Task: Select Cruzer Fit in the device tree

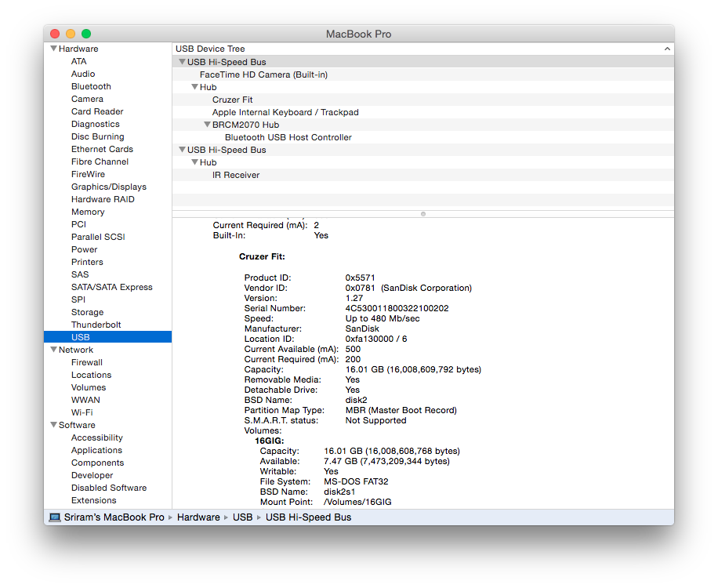Action: pyautogui.click(x=422, y=100)
